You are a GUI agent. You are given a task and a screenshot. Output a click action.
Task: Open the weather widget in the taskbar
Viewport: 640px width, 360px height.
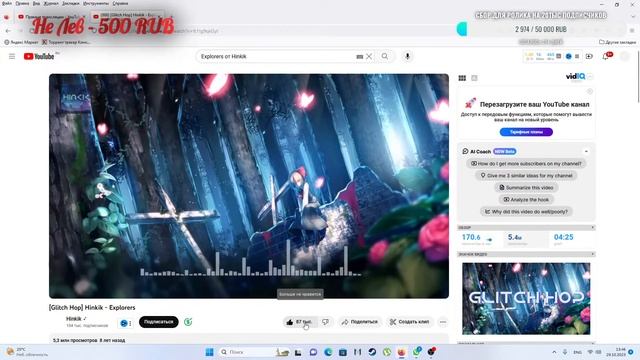(27, 352)
